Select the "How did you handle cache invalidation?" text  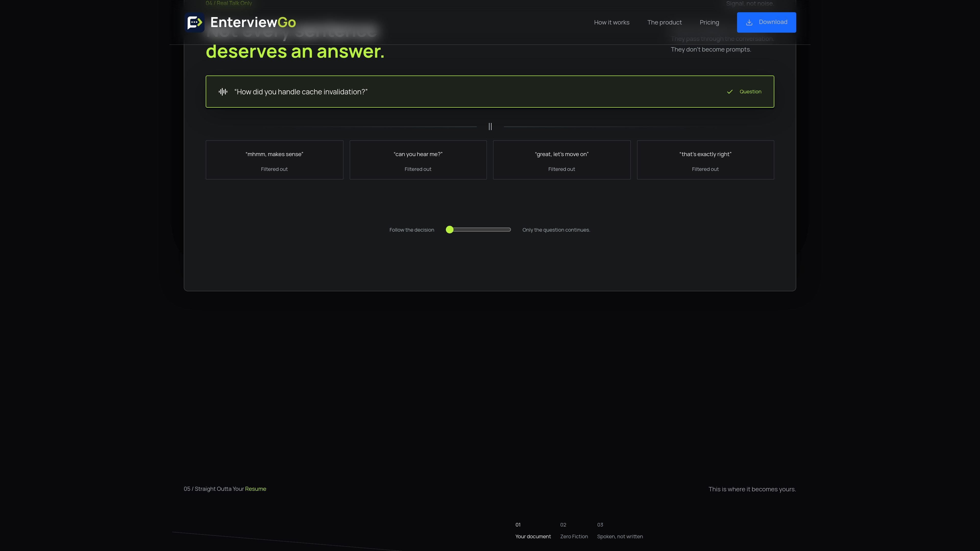click(x=301, y=92)
